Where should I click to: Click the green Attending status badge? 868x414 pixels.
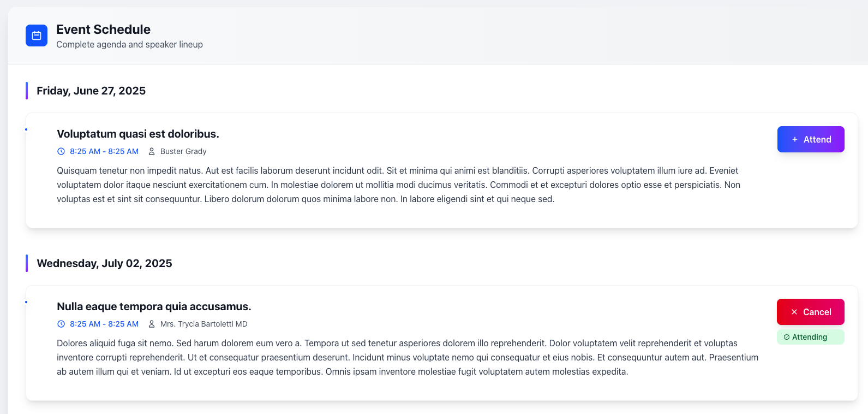[811, 337]
